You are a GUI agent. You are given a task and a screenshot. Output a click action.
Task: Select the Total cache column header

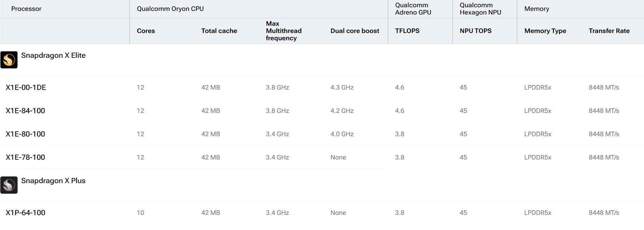click(x=219, y=31)
